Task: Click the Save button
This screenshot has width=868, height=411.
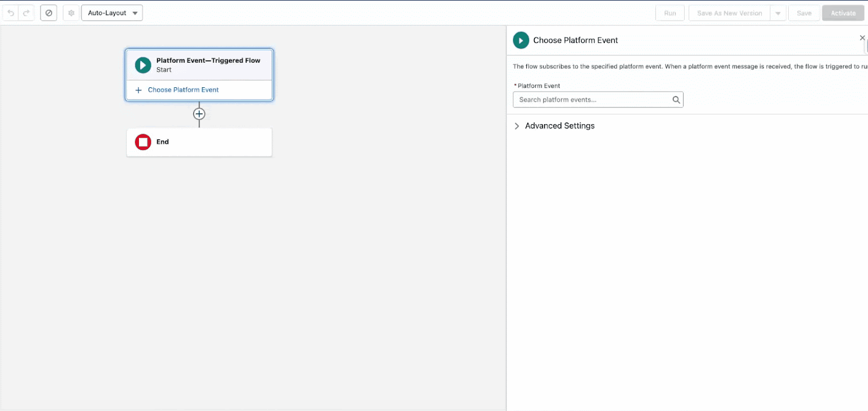Action: [x=804, y=13]
